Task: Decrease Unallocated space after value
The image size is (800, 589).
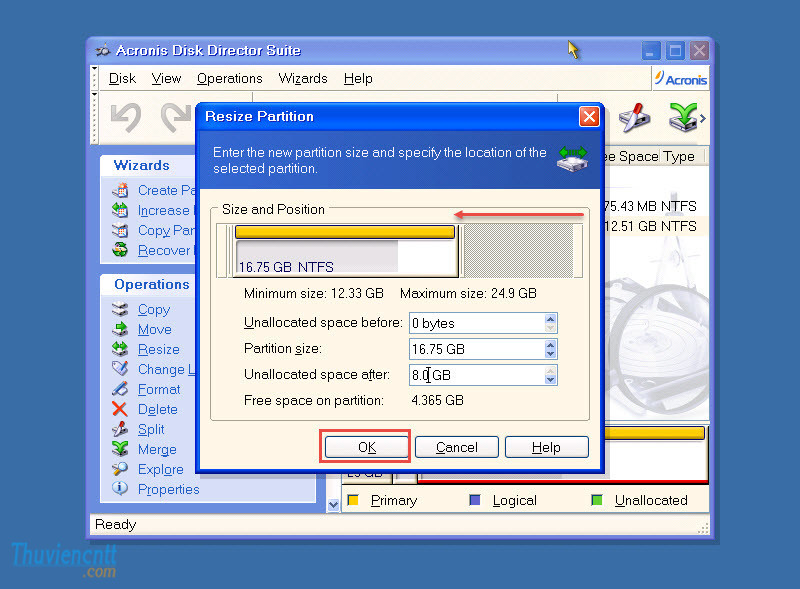Action: (550, 380)
